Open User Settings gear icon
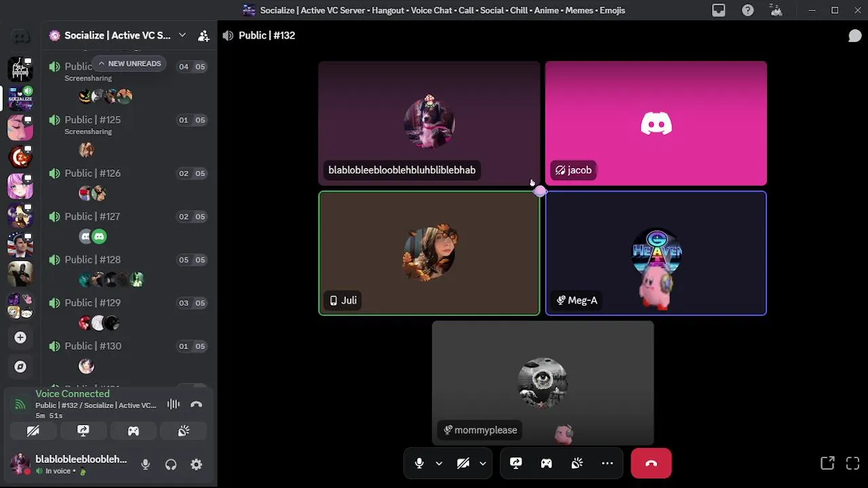868x488 pixels. [x=196, y=464]
